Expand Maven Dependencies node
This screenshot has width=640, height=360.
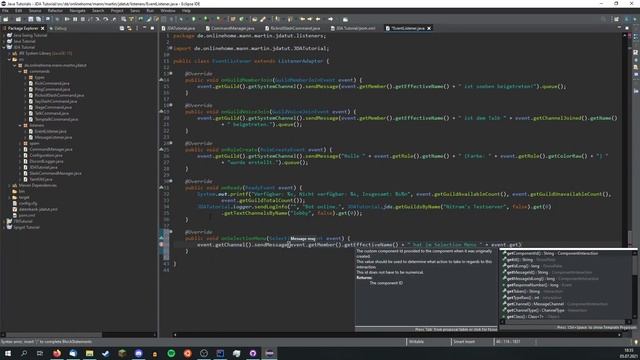(x=9, y=185)
